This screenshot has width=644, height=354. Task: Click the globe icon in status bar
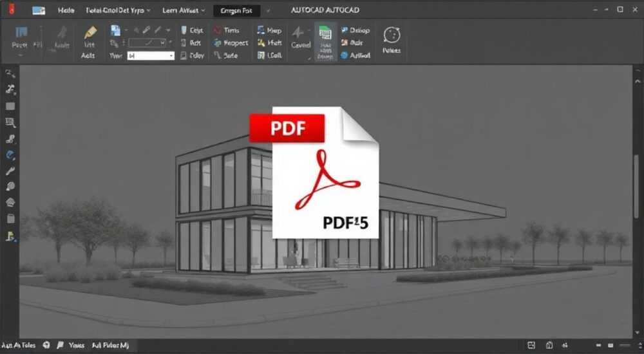(x=46, y=346)
